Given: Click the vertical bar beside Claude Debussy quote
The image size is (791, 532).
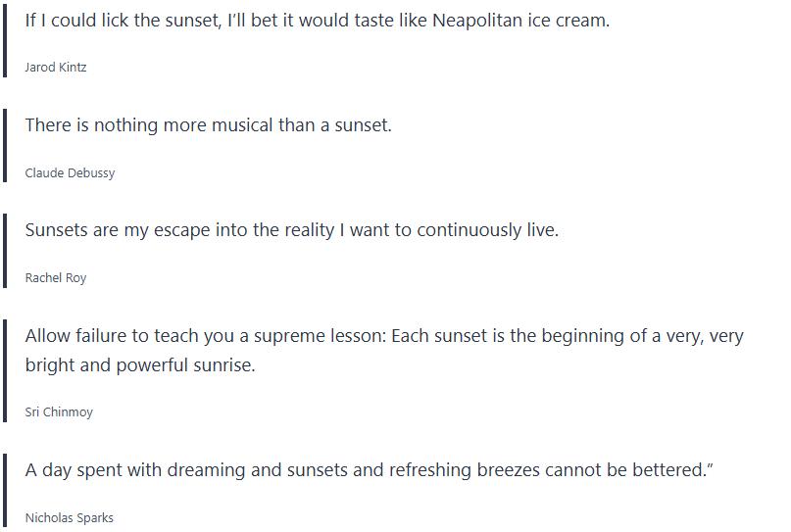Looking at the screenshot, I should coord(4,147).
